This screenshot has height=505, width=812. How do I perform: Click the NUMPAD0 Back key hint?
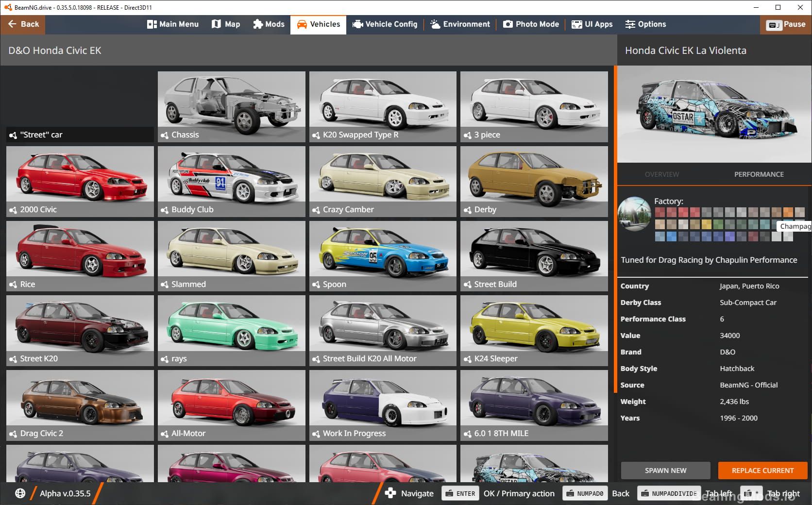click(585, 493)
